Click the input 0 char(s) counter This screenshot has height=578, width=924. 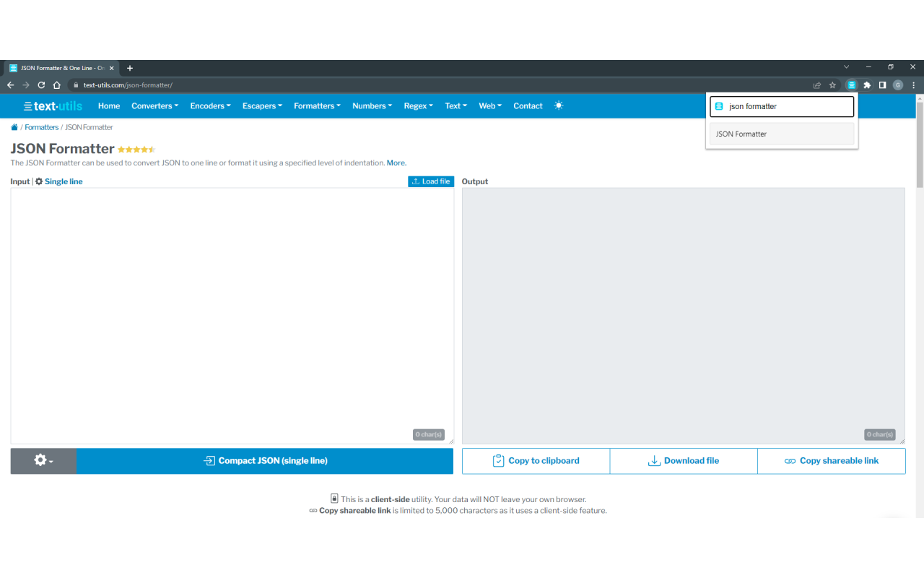[429, 435]
